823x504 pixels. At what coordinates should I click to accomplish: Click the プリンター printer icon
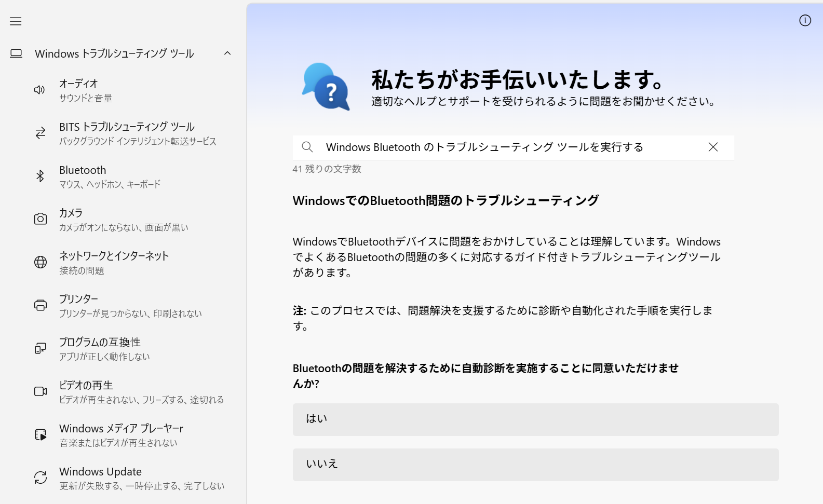[x=40, y=305]
